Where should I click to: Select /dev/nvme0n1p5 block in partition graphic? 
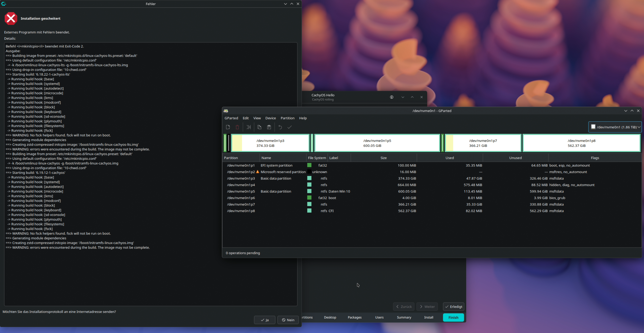coord(377,143)
